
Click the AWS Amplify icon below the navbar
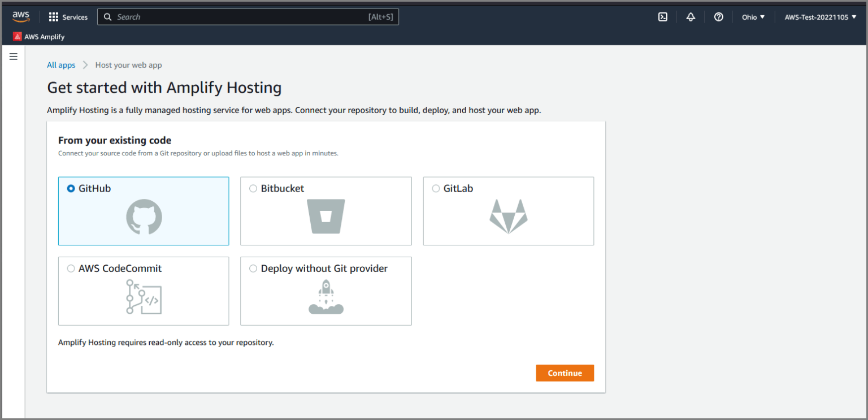(15, 36)
